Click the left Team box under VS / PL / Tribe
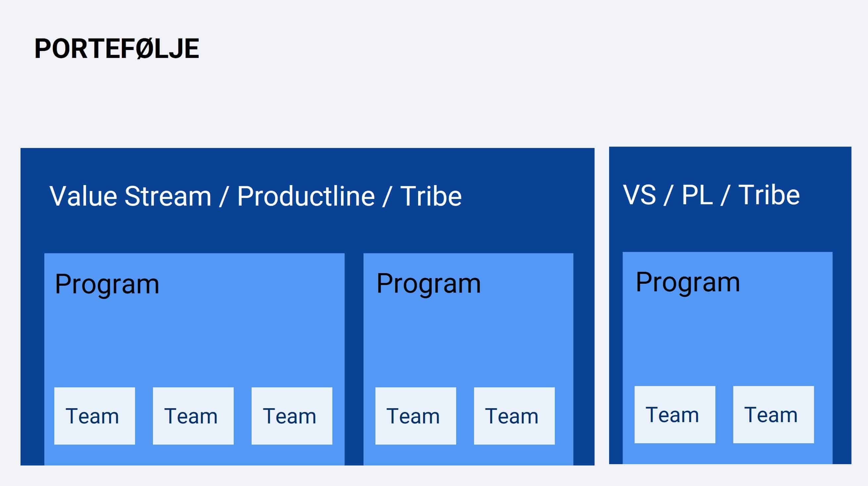This screenshot has height=486, width=868. pos(675,414)
